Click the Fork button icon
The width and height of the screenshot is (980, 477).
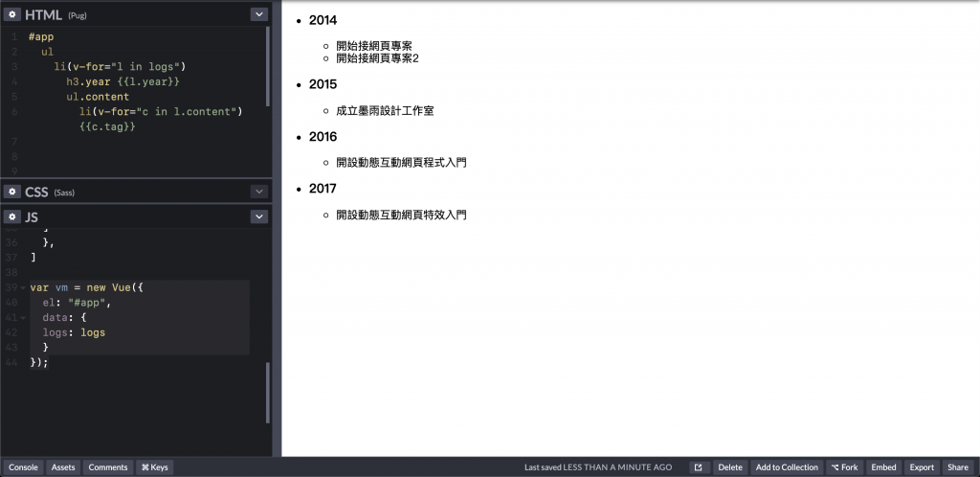tap(835, 467)
